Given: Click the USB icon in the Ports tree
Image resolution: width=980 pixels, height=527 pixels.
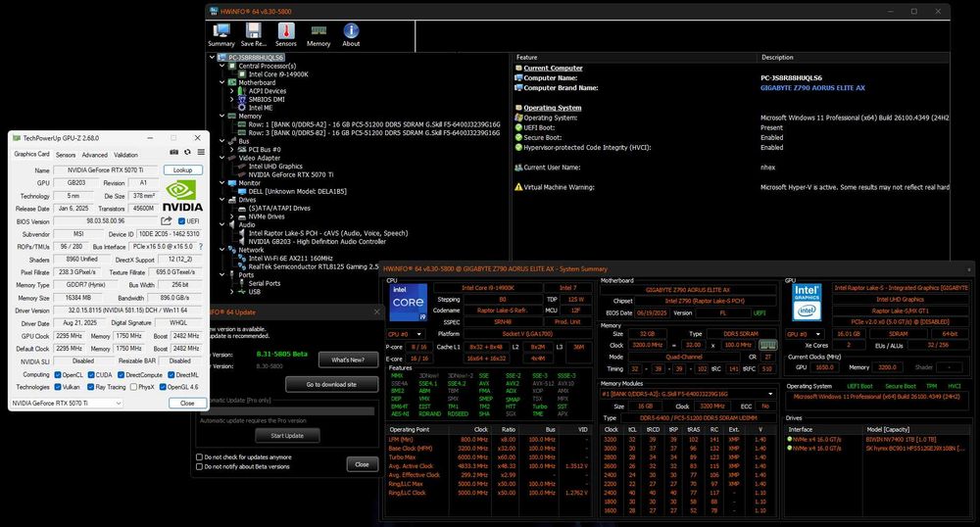Looking at the screenshot, I should click(242, 292).
